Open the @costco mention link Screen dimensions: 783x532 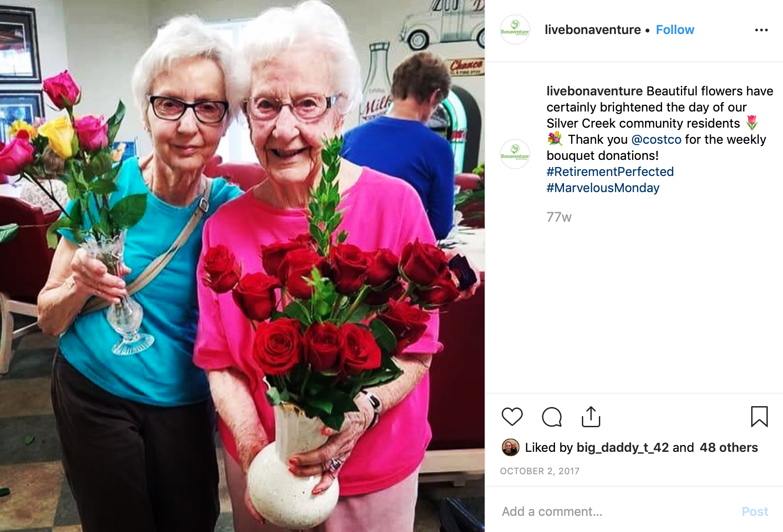point(656,139)
